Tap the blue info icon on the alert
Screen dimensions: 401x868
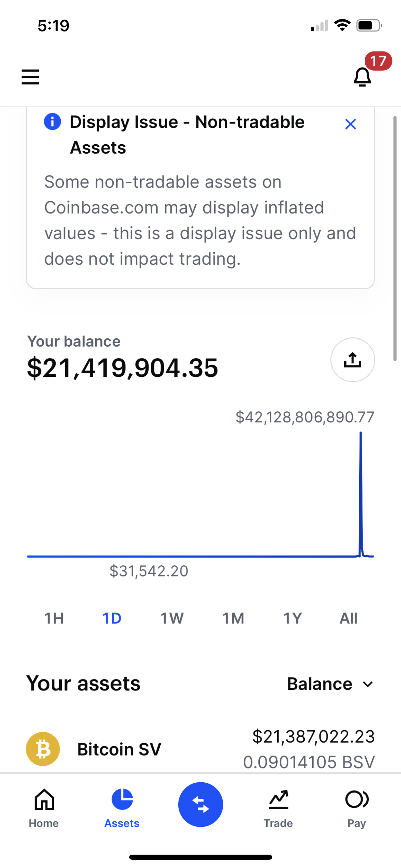point(52,121)
